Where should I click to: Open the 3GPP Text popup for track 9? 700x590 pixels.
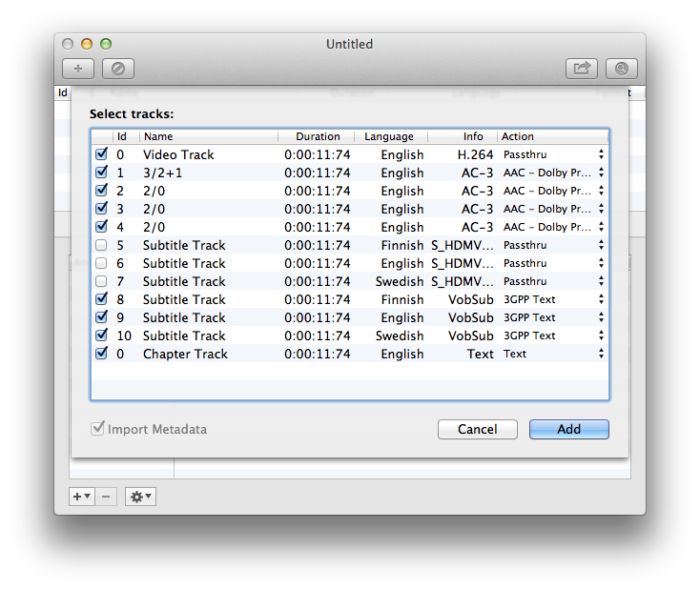553,317
